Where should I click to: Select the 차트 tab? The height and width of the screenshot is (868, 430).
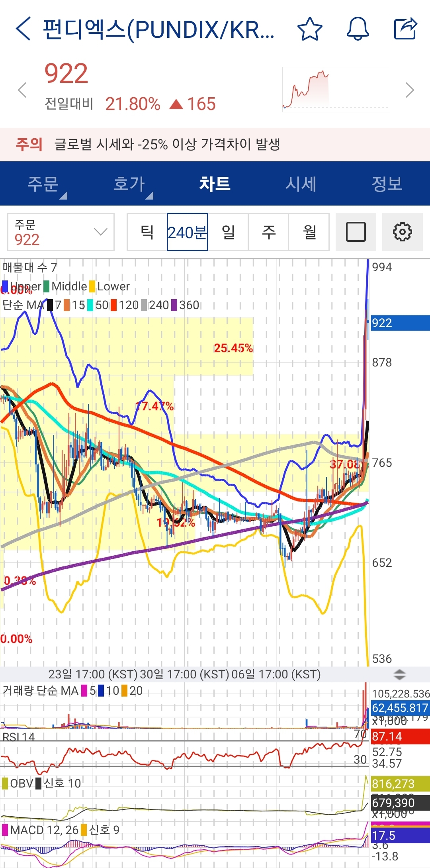(215, 184)
